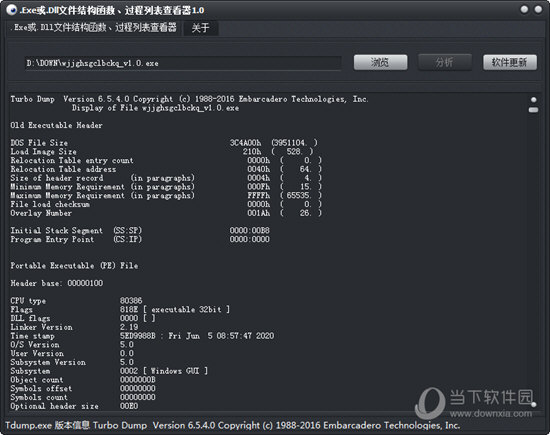550x435 pixels.
Task: Click 'Size of header record' row
Action: coord(166,178)
